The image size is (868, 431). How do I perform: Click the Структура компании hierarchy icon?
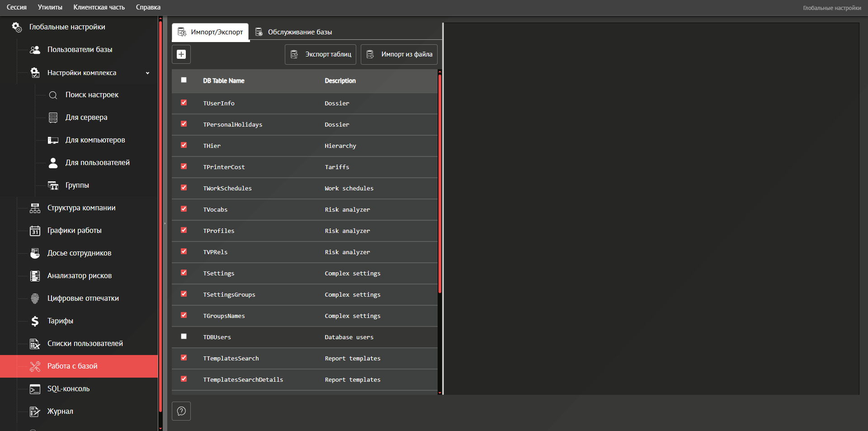[x=35, y=208]
